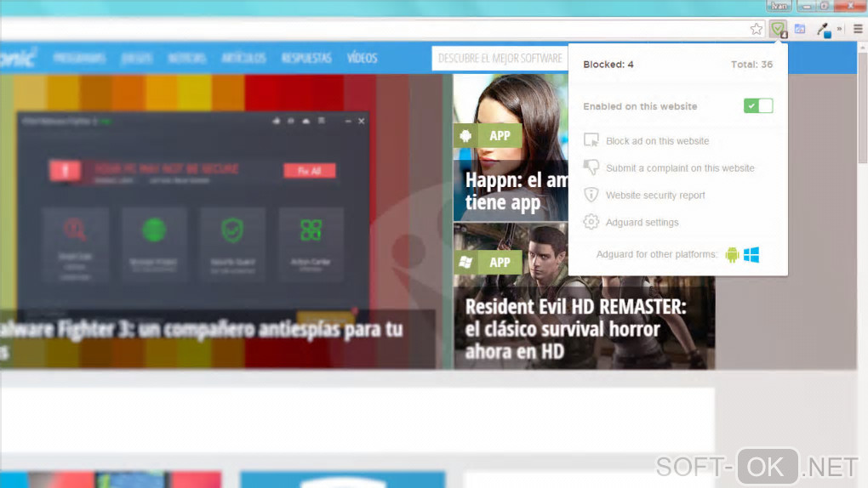Click the Action Center grid icon

(x=311, y=230)
